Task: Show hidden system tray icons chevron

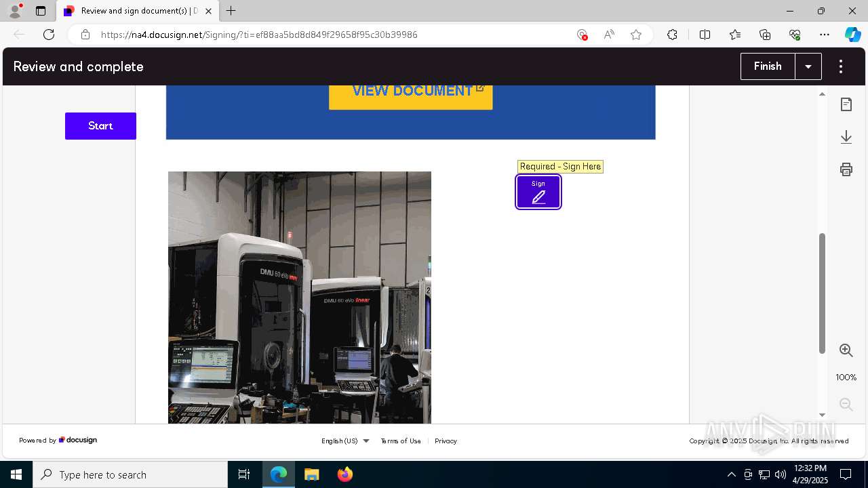Action: tap(731, 474)
